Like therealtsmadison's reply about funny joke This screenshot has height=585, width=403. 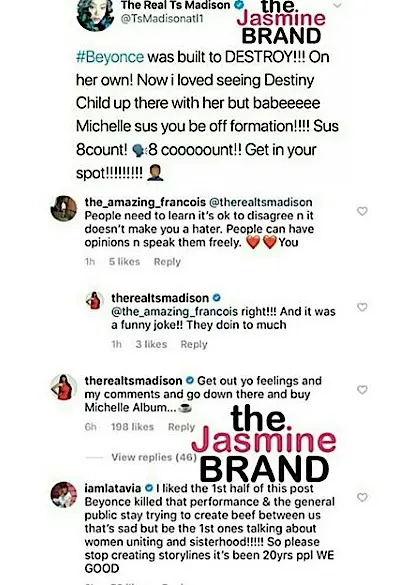362,307
